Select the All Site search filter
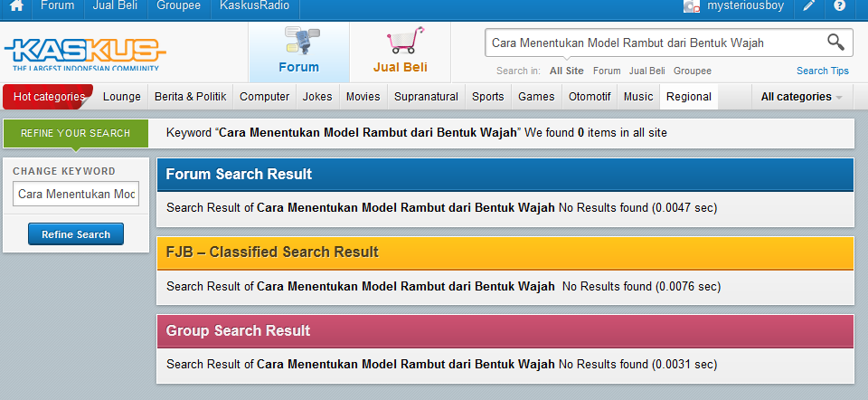The height and width of the screenshot is (400, 868). (566, 71)
